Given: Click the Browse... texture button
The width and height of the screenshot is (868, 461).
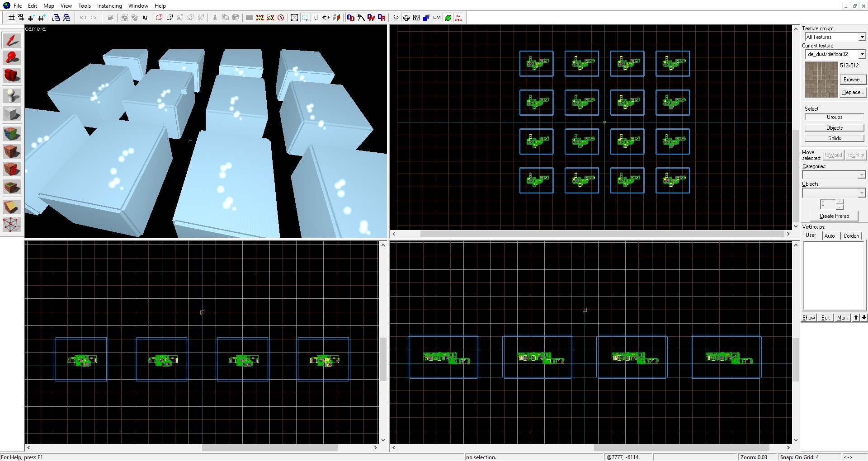Looking at the screenshot, I should 853,80.
